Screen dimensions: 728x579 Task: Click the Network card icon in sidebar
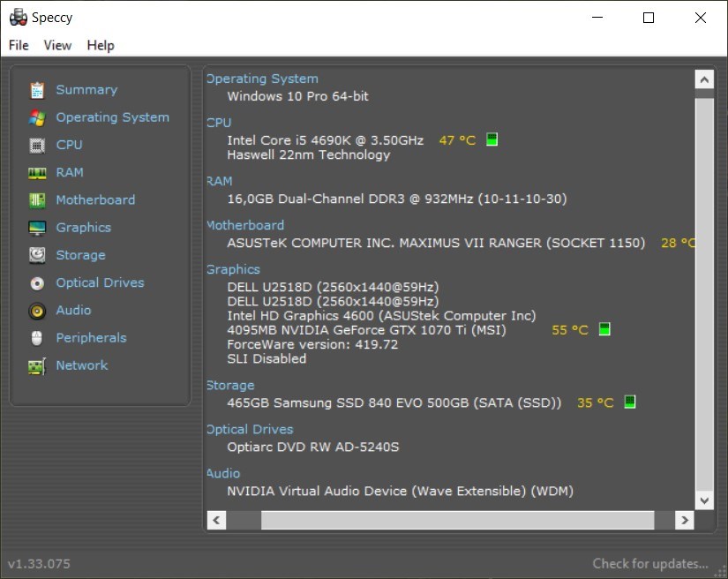click(x=37, y=366)
